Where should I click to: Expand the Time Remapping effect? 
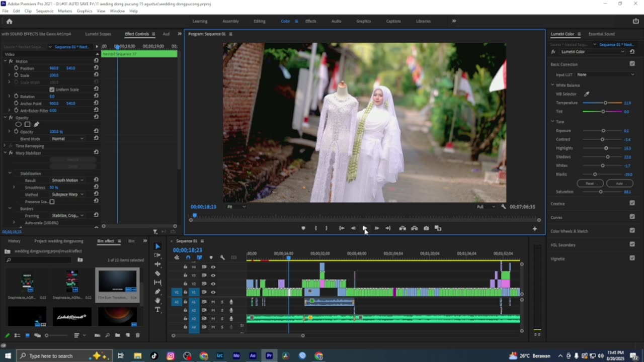pos(5,146)
